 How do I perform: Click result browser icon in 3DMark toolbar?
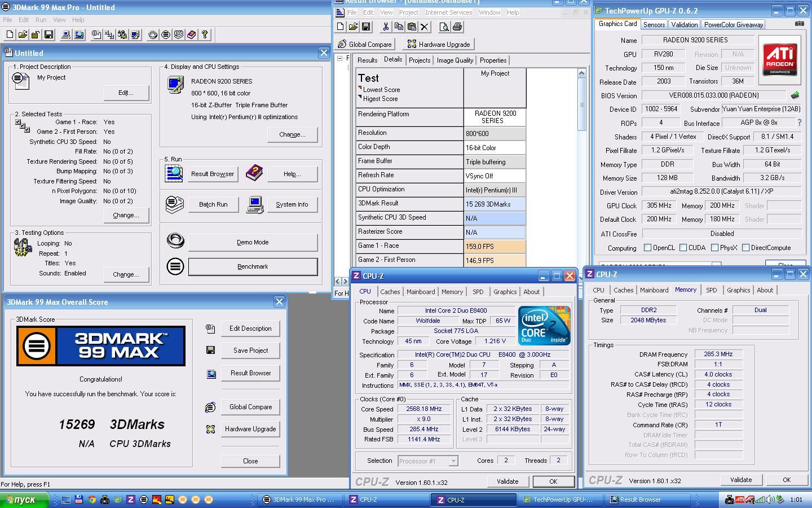[x=79, y=34]
